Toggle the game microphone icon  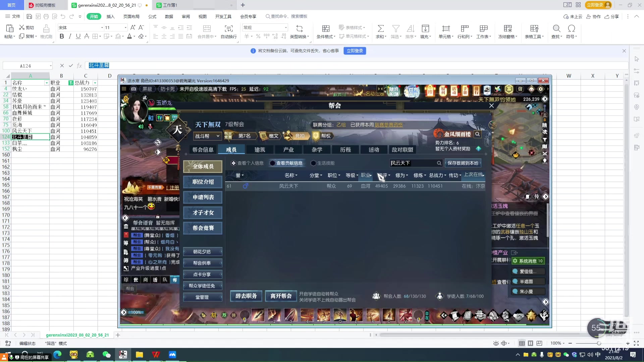(x=150, y=126)
